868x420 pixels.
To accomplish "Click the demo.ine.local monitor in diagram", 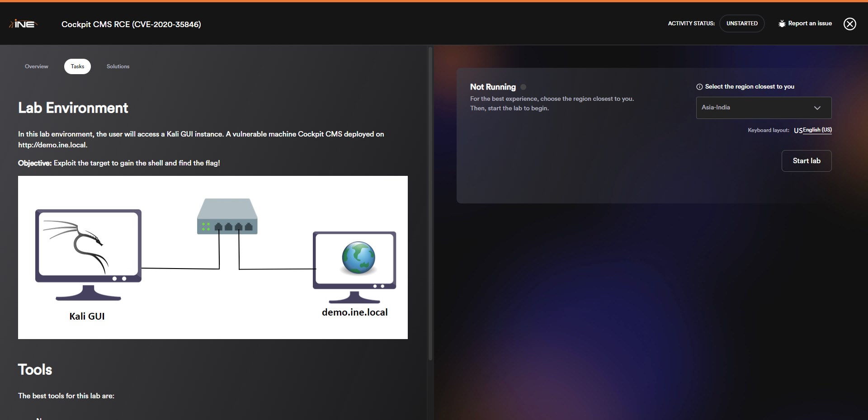I will coord(354,267).
